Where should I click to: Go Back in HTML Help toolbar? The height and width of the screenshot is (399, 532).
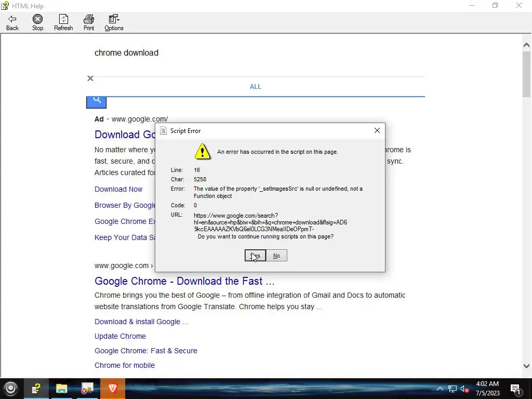point(12,23)
